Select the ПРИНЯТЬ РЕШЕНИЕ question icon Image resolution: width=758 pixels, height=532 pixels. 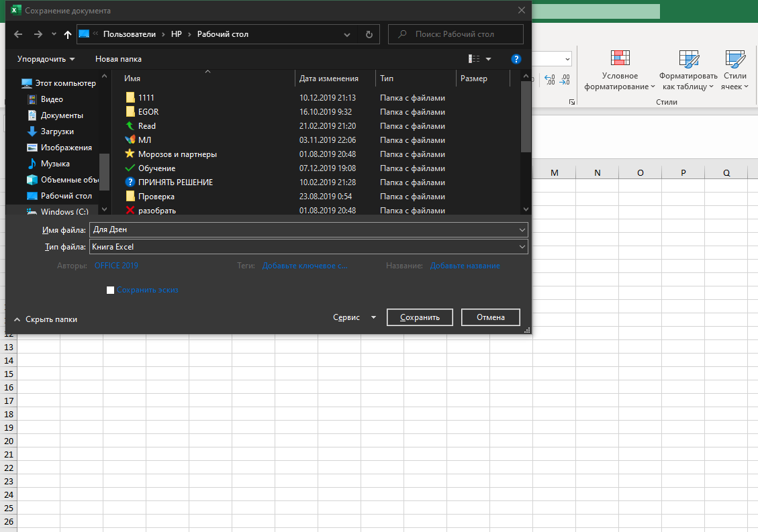pos(130,182)
